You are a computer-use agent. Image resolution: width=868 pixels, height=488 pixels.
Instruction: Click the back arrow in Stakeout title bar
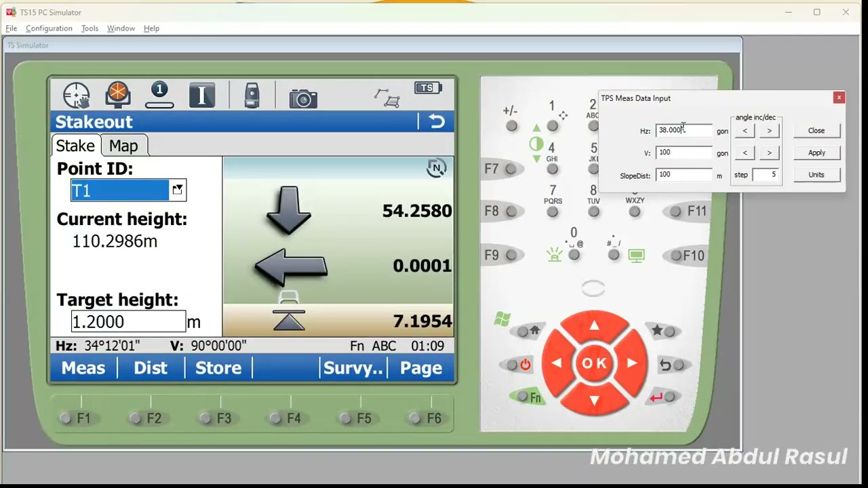(437, 121)
